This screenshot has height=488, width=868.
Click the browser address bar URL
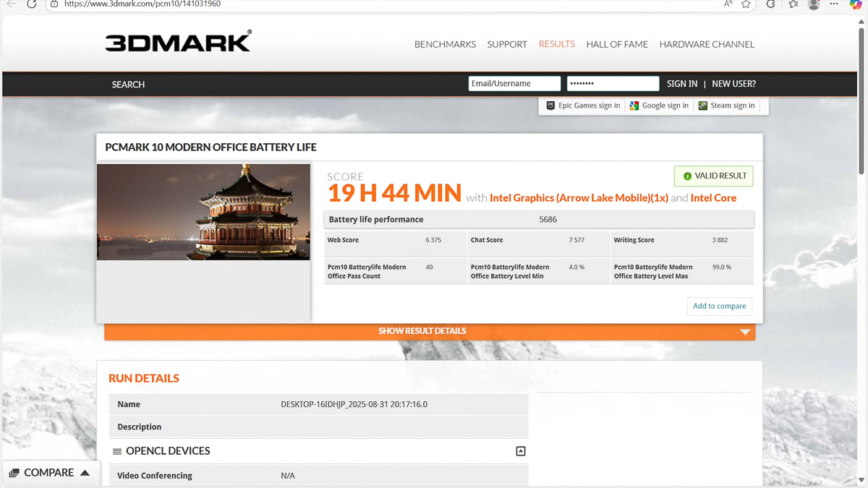click(x=142, y=4)
